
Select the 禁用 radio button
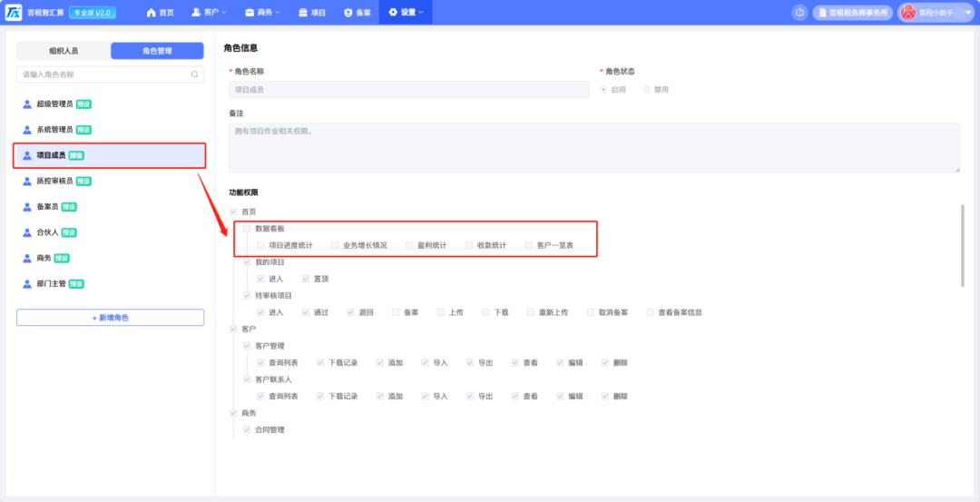click(x=646, y=89)
